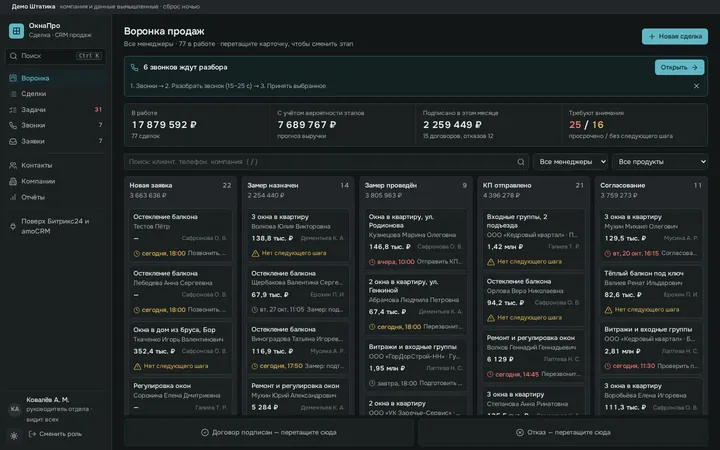This screenshot has height=450, width=720.
Task: Click warning icon on Валиев Ренат card
Action: (x=608, y=310)
